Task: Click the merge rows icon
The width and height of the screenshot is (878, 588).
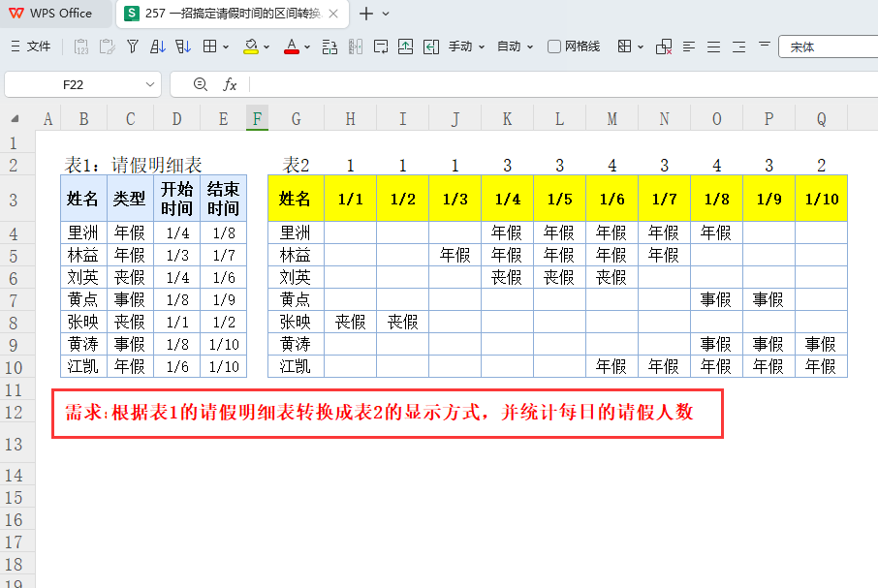Action: click(329, 46)
